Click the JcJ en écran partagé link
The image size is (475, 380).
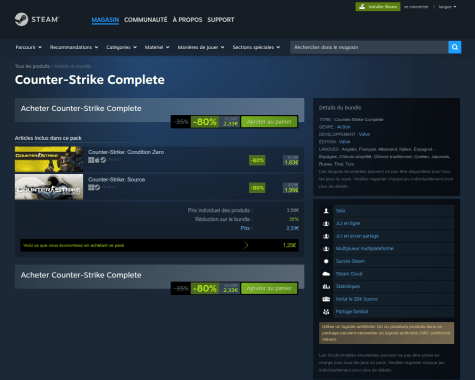(x=357, y=236)
